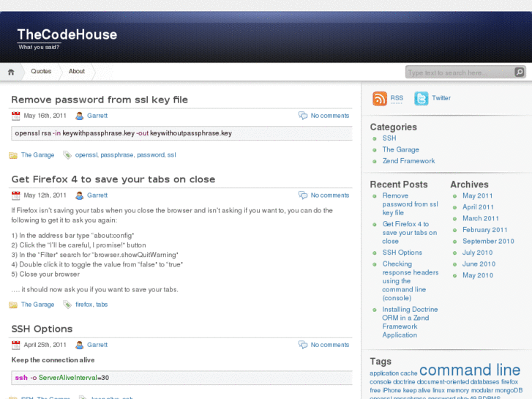Click 'tabs' tag link
The height and width of the screenshot is (399, 532).
coord(102,305)
